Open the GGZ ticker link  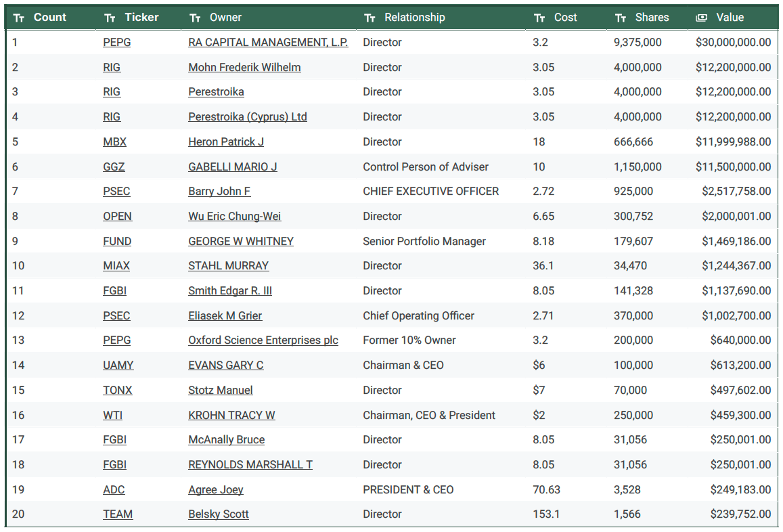click(114, 167)
